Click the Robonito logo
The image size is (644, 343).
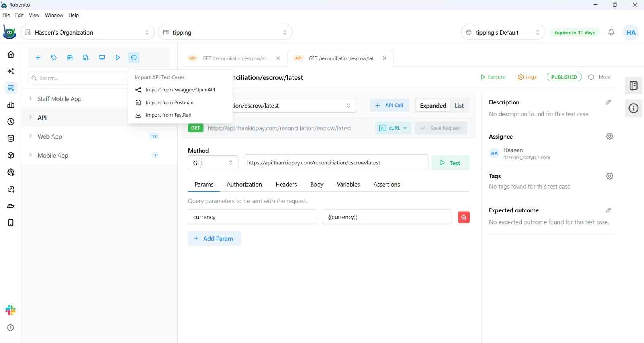click(9, 32)
